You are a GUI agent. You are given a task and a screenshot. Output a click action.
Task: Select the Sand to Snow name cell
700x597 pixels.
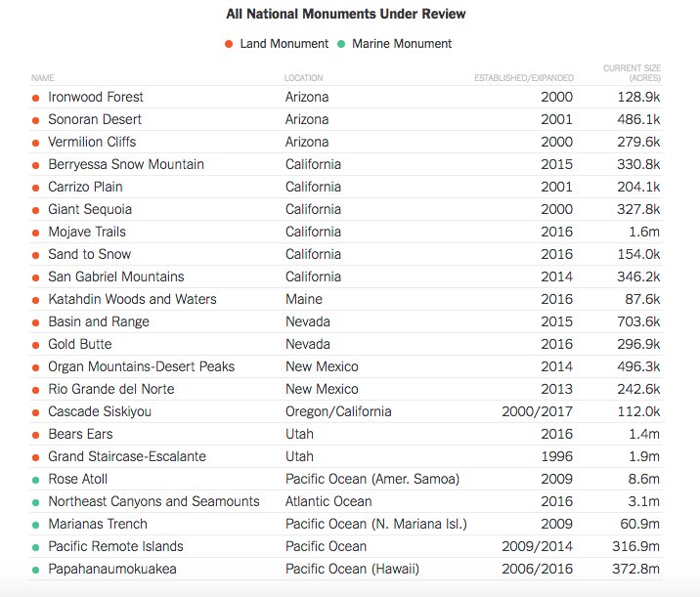coord(89,254)
